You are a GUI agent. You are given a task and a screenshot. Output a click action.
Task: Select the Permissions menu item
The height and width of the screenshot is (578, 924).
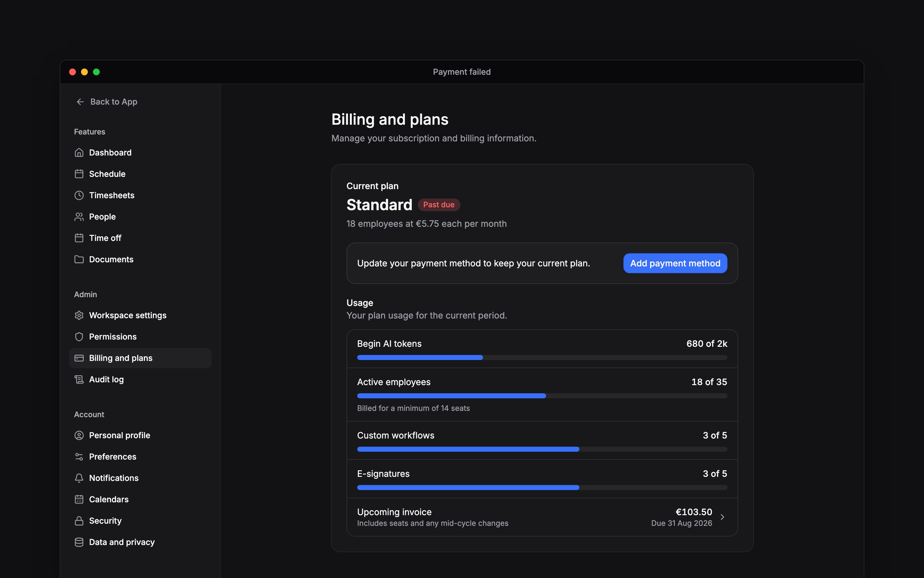point(140,337)
